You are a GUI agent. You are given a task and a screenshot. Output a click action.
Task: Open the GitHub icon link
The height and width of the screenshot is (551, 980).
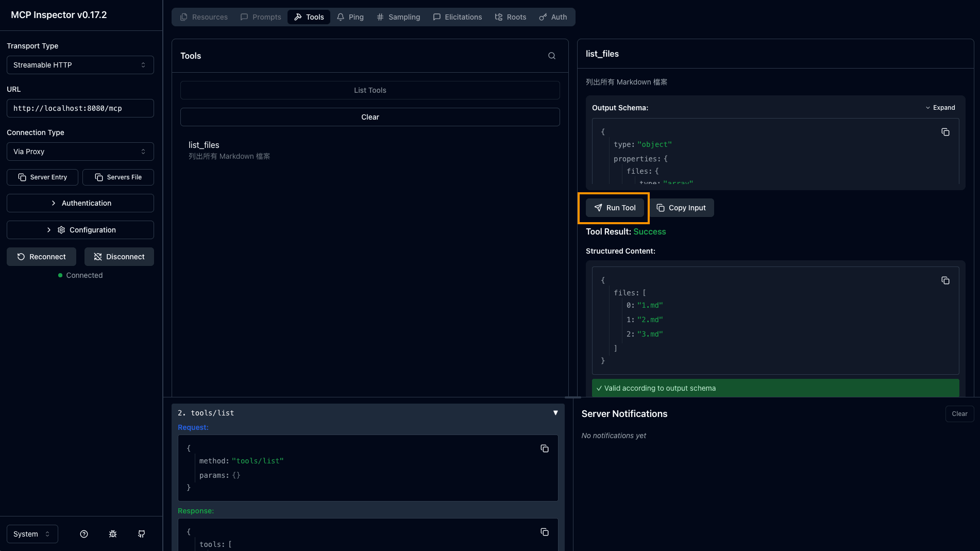click(x=142, y=534)
